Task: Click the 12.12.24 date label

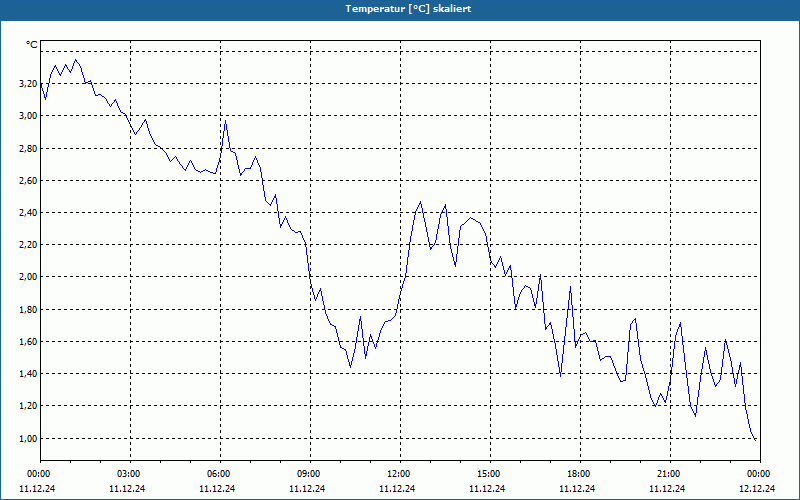Action: (757, 488)
